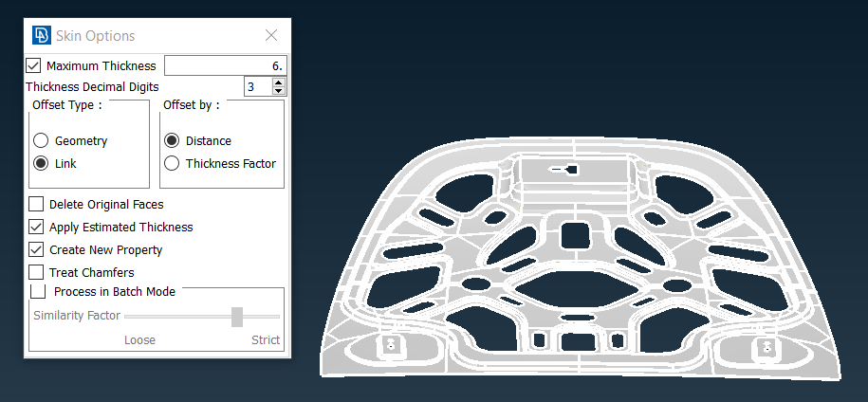Click the Thickness Decimal Digits number field
Image resolution: width=868 pixels, height=402 pixels.
point(256,86)
